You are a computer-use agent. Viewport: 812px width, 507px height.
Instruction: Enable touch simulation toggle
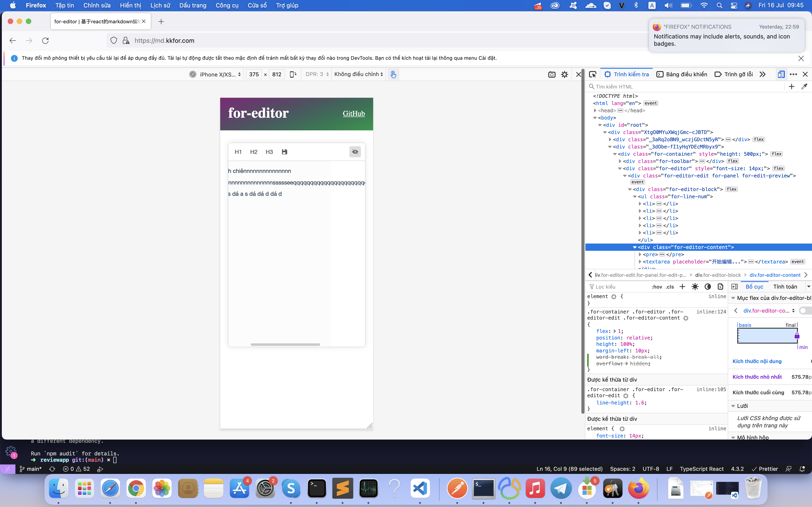click(x=393, y=74)
